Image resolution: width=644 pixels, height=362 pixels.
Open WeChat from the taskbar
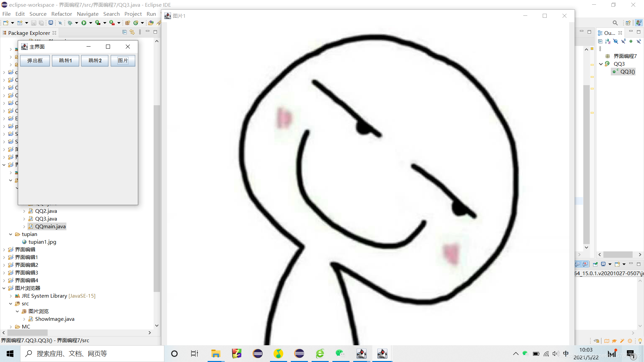click(x=340, y=354)
